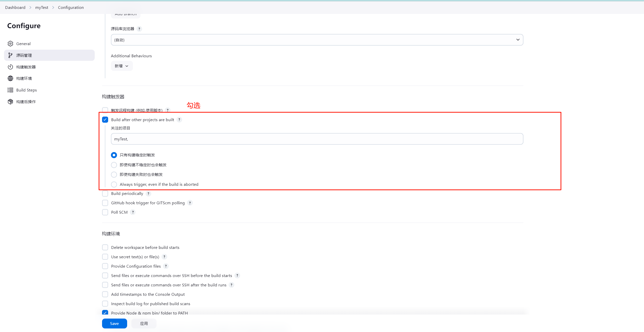Click the 构建触发器 clock icon
This screenshot has height=332, width=644.
(x=10, y=67)
